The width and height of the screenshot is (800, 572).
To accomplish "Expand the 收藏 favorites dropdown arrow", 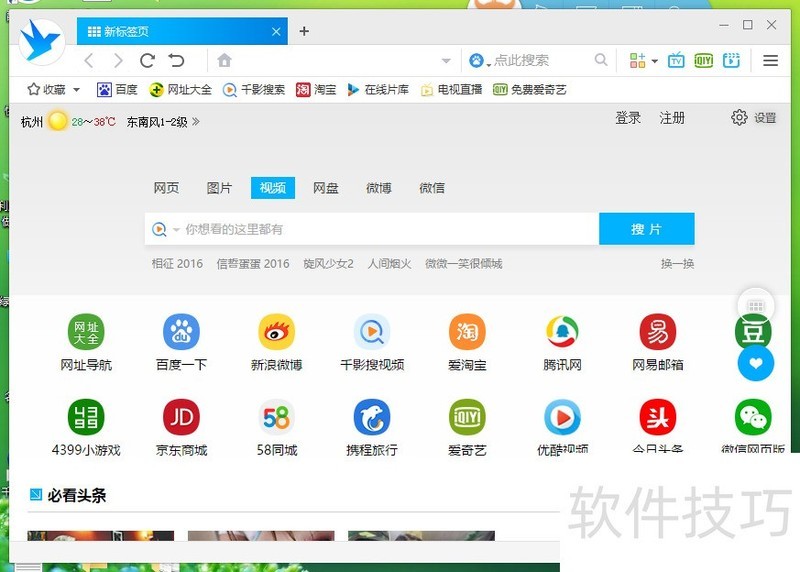I will point(77,90).
